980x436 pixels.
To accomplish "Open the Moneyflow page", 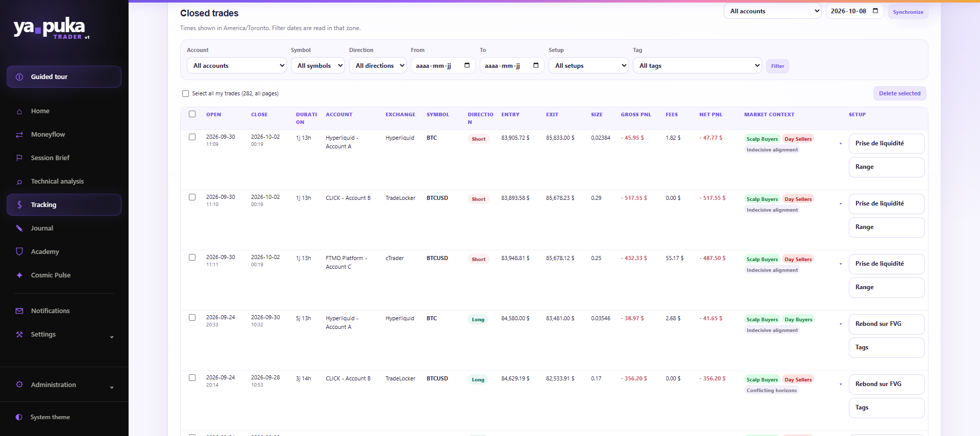I will tap(64, 135).
